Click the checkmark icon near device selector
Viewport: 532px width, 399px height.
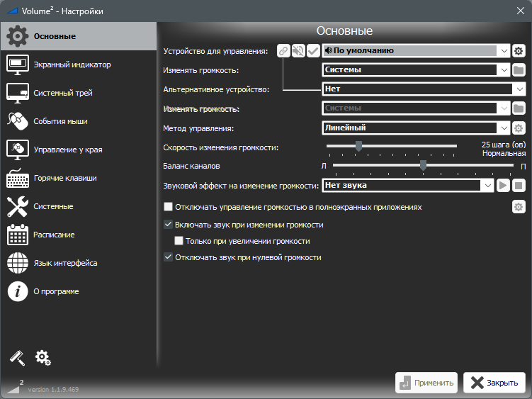click(x=314, y=51)
